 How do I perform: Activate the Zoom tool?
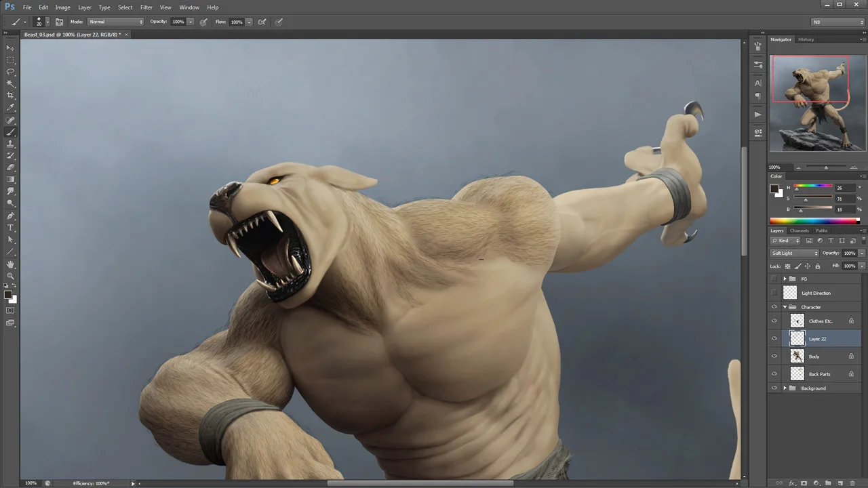[10, 277]
